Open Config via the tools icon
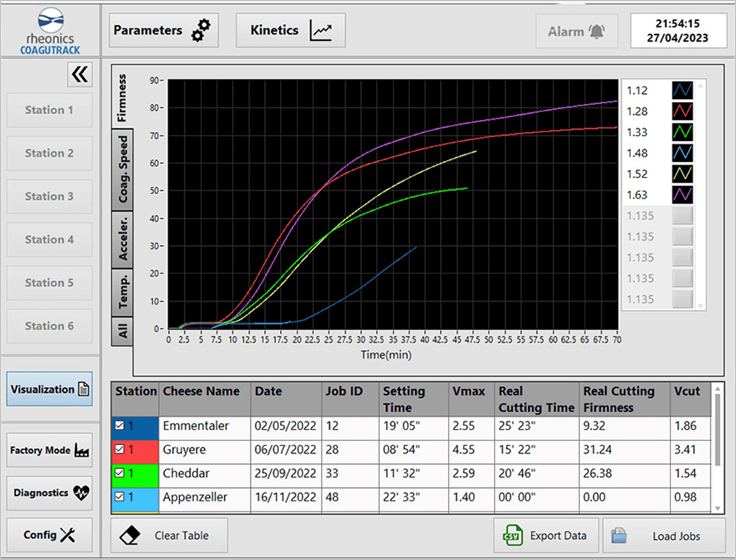The width and height of the screenshot is (736, 560). pyautogui.click(x=67, y=535)
